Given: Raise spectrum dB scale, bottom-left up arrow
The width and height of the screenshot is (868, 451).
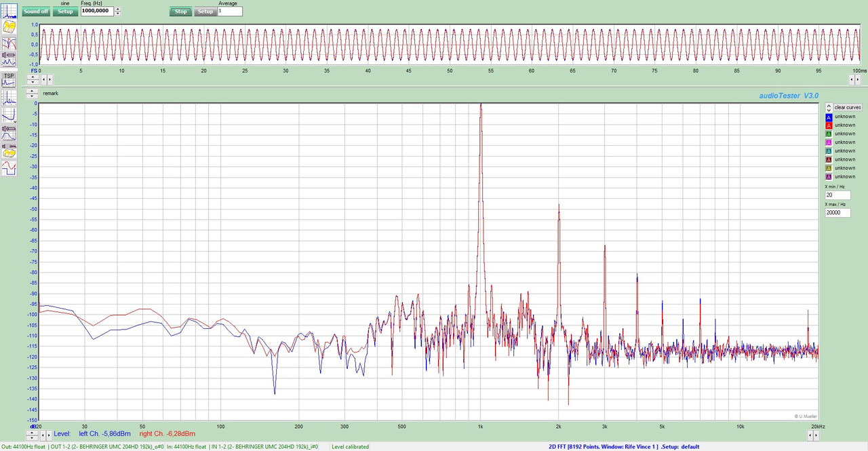Looking at the screenshot, I should coord(32,431).
